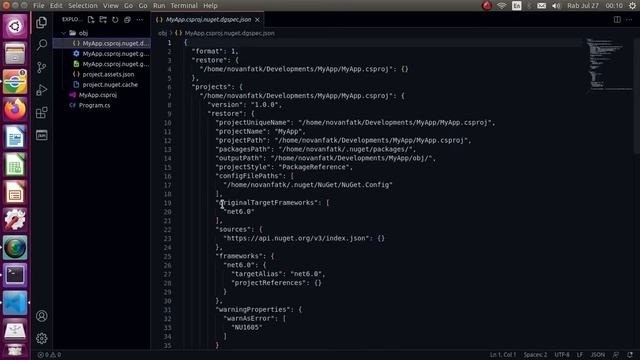
Task: Open the Edit menu
Action: tap(56, 6)
